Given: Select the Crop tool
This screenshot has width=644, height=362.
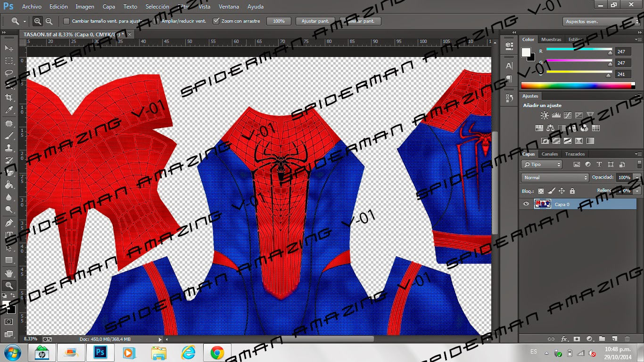Looking at the screenshot, I should click(x=9, y=98).
